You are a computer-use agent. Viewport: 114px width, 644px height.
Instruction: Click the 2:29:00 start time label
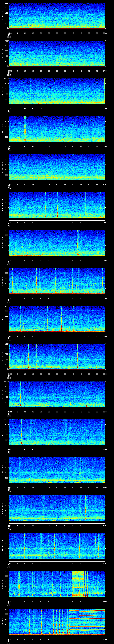[x=9, y=184]
